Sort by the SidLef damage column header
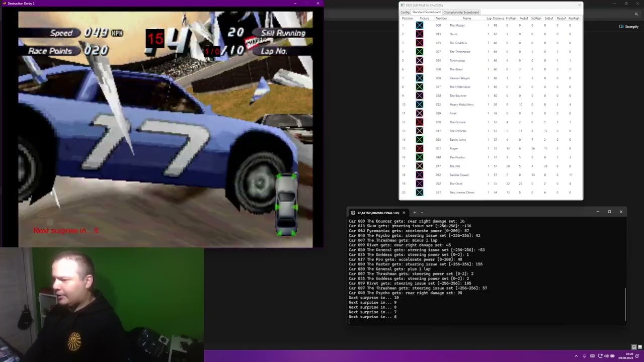644x362 pixels. [x=549, y=18]
